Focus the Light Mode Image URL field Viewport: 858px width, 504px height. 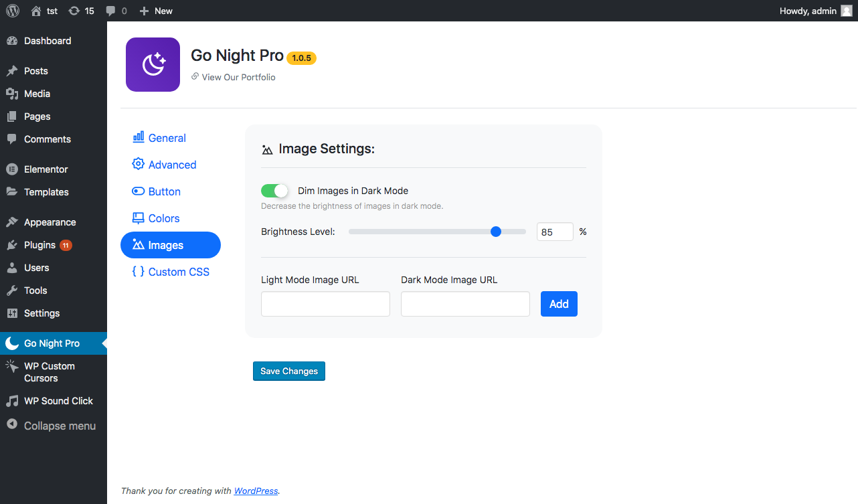pyautogui.click(x=325, y=304)
